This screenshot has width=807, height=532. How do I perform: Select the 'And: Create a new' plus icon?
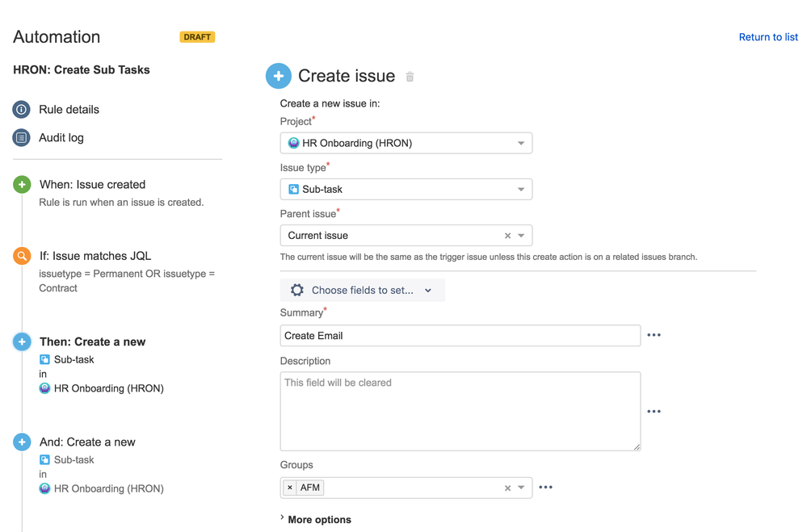22,442
